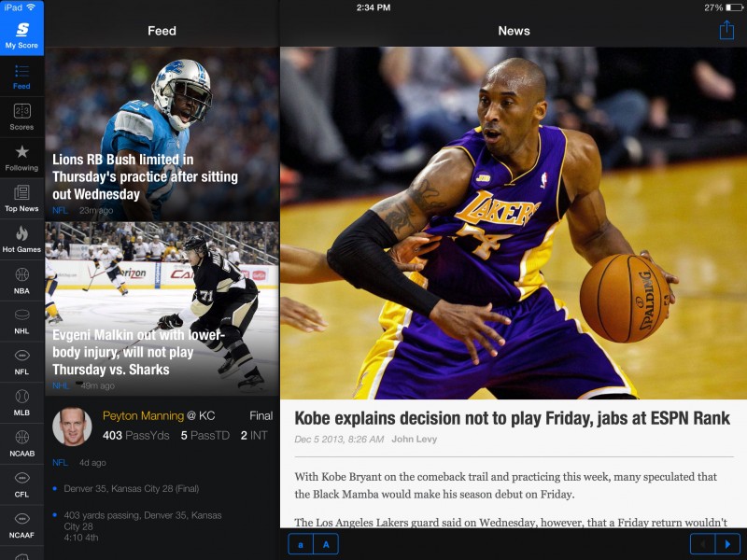Open the Scores section
The height and width of the screenshot is (560, 747).
pyautogui.click(x=21, y=118)
